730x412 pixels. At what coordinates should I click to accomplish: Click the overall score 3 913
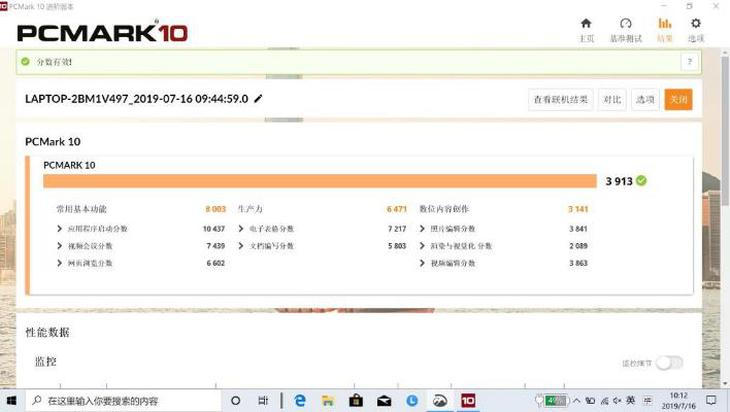pyautogui.click(x=619, y=181)
